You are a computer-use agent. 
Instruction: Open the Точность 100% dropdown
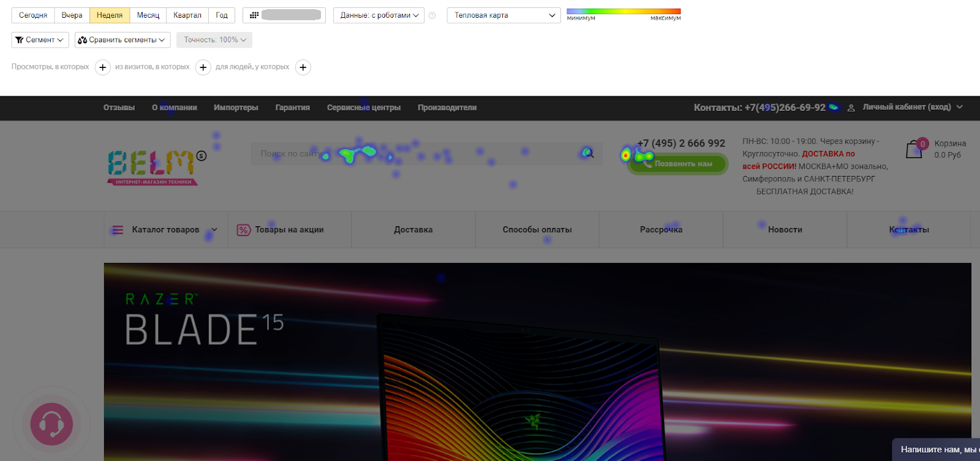click(x=214, y=40)
